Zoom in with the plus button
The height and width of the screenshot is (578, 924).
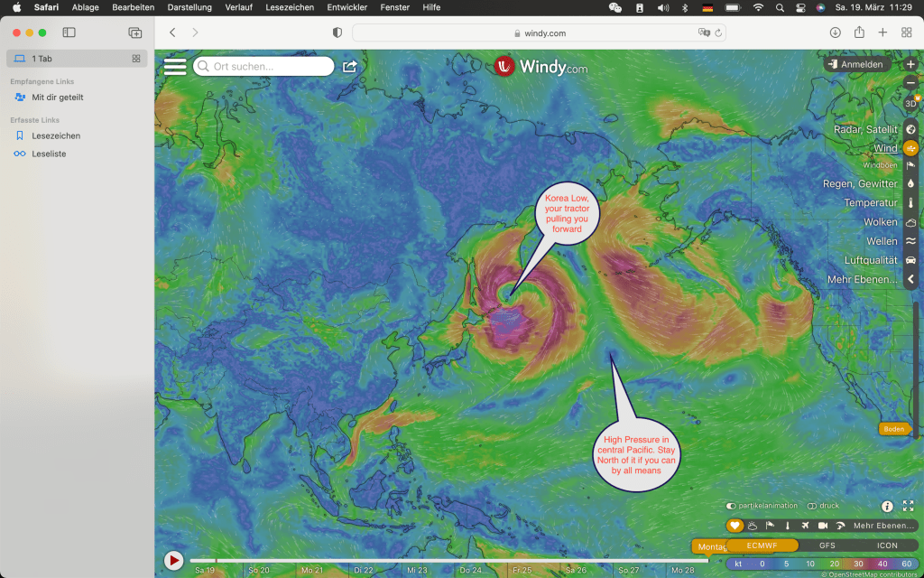coord(910,65)
